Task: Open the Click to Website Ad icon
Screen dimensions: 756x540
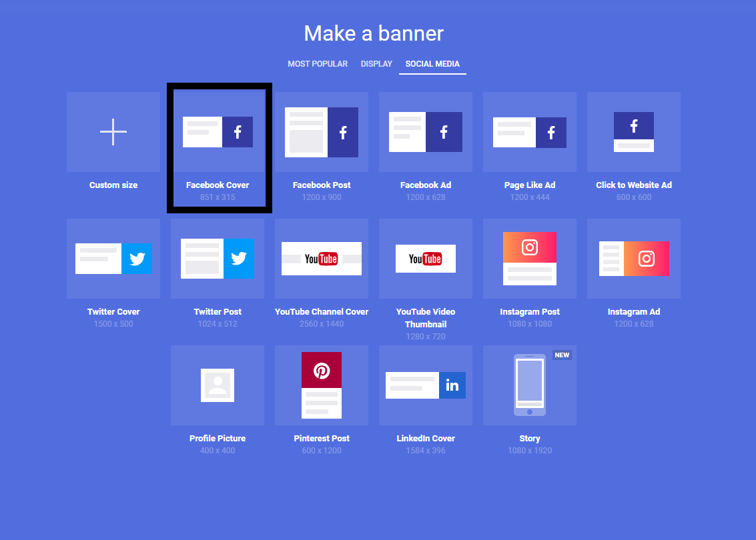Action: [x=633, y=132]
